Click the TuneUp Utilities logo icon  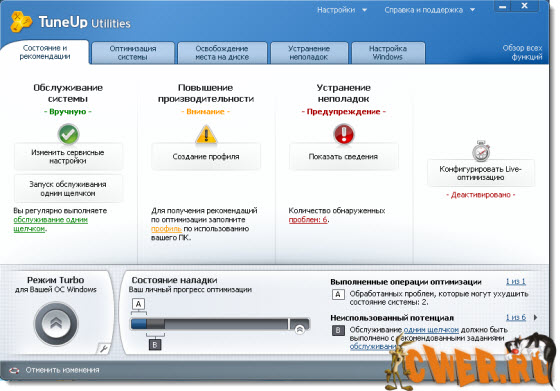click(x=21, y=21)
